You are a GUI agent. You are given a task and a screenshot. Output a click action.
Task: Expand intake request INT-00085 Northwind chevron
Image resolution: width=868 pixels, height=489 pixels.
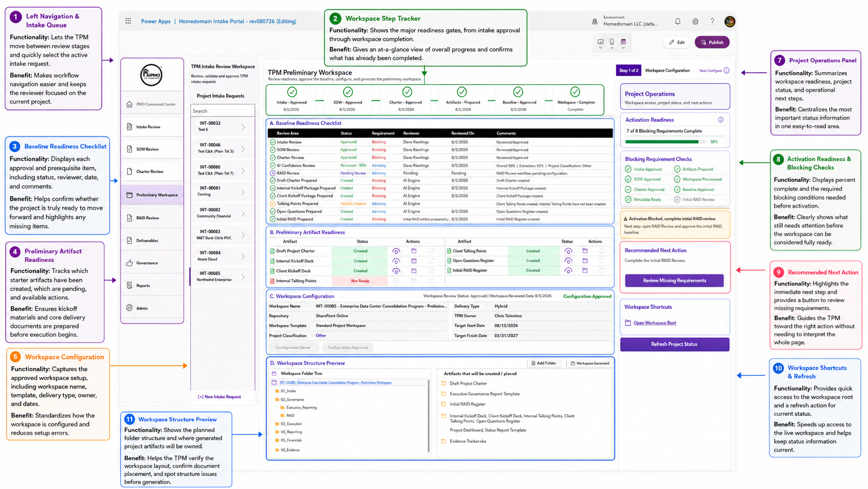(243, 276)
